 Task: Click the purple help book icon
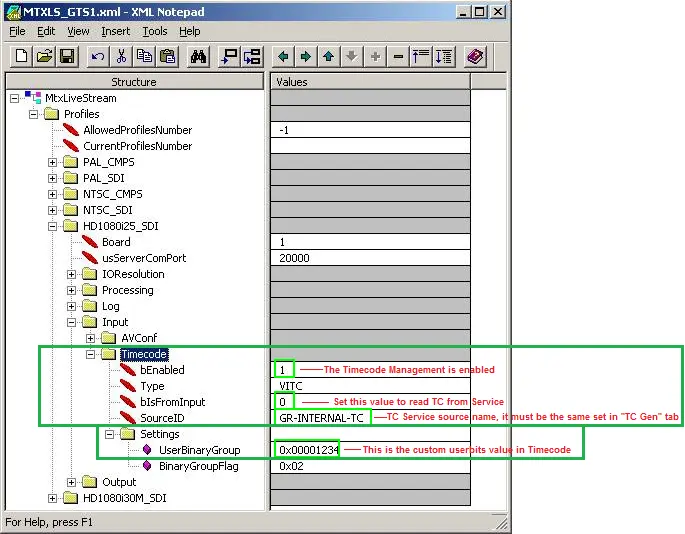(x=475, y=57)
